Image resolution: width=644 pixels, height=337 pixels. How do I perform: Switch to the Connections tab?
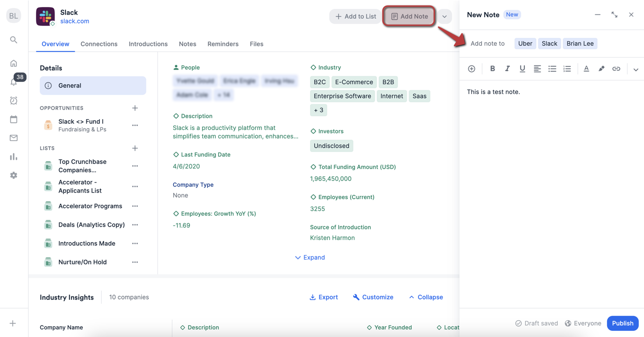coord(99,43)
